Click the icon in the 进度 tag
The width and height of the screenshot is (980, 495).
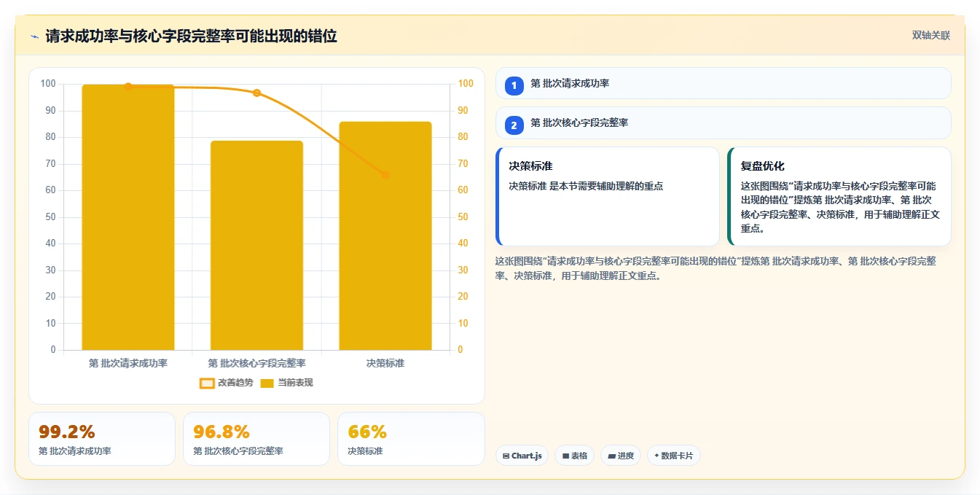click(x=611, y=456)
